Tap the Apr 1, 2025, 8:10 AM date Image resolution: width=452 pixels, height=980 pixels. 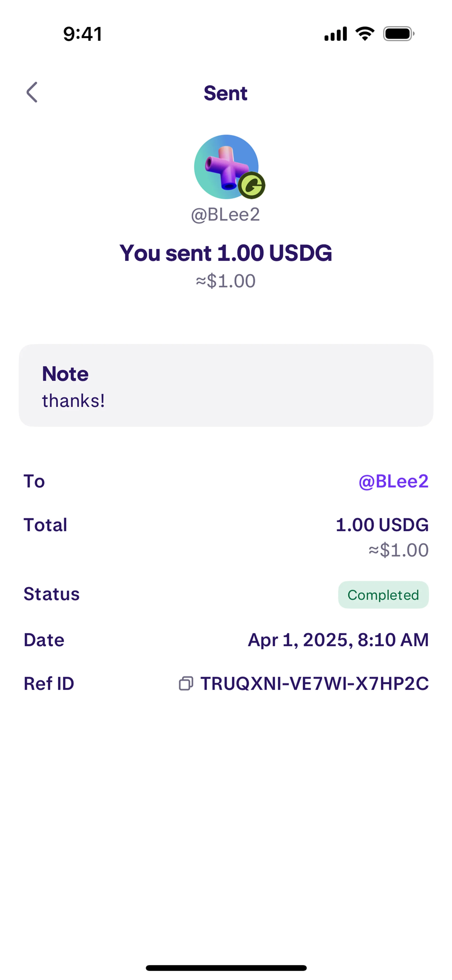click(x=338, y=640)
